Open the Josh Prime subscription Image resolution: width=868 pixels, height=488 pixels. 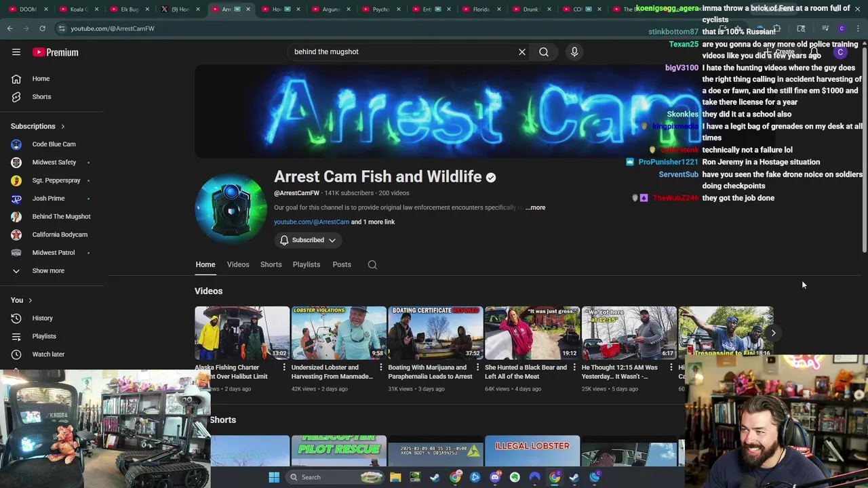[48, 199]
